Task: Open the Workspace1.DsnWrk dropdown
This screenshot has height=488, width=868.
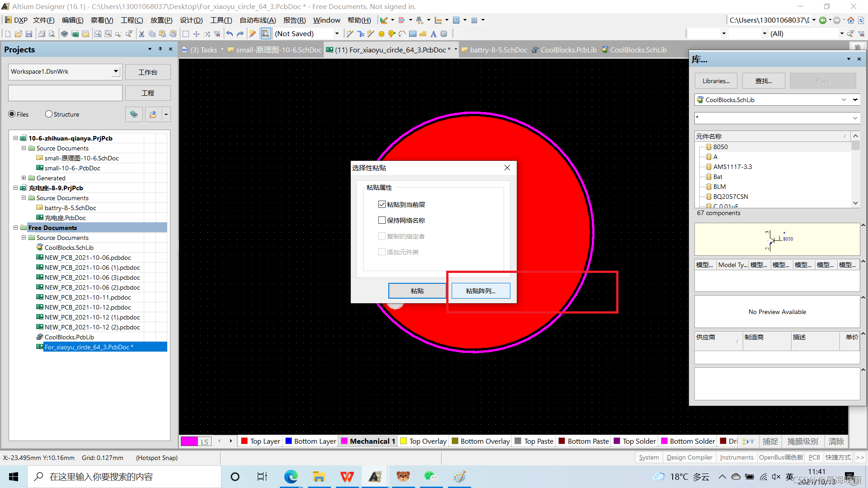Action: pos(116,71)
